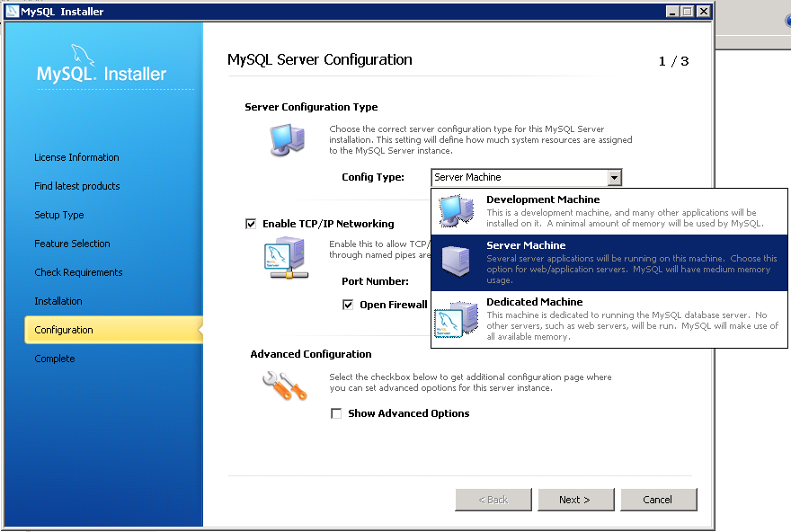
Task: Click Advanced Configuration heading
Action: pos(311,354)
